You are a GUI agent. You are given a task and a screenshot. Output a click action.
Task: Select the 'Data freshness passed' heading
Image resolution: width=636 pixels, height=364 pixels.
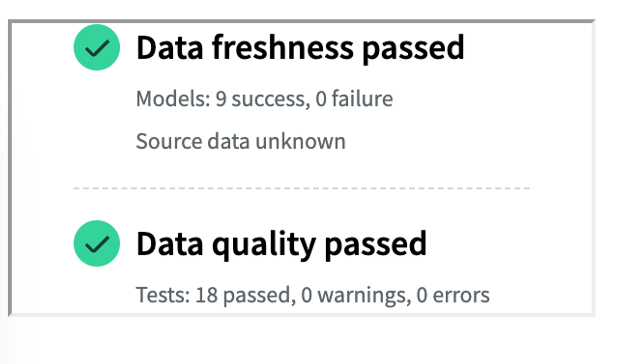(x=300, y=48)
